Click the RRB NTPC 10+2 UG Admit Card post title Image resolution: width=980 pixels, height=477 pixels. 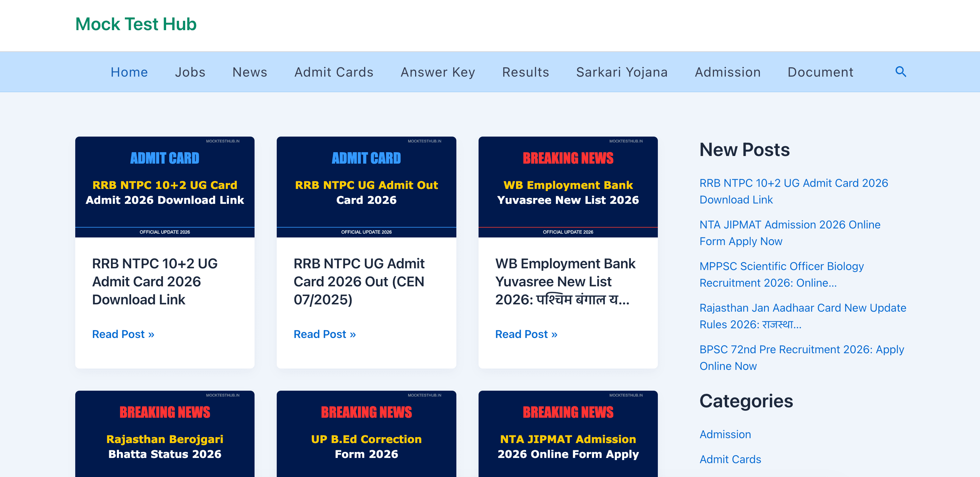155,281
